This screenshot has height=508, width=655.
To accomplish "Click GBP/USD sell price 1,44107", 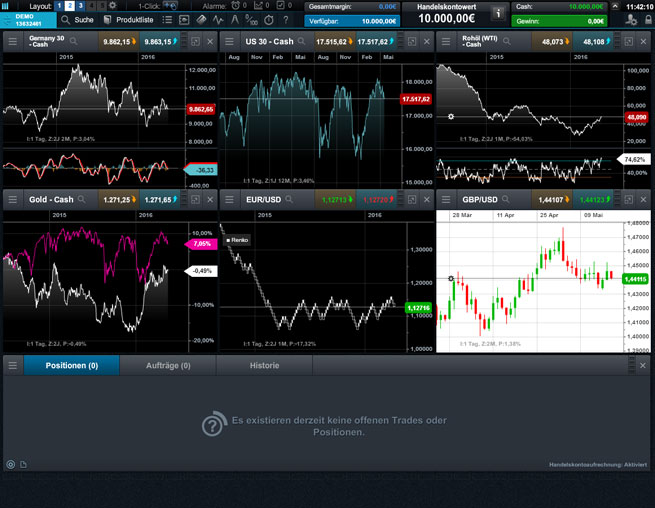I will [x=553, y=200].
